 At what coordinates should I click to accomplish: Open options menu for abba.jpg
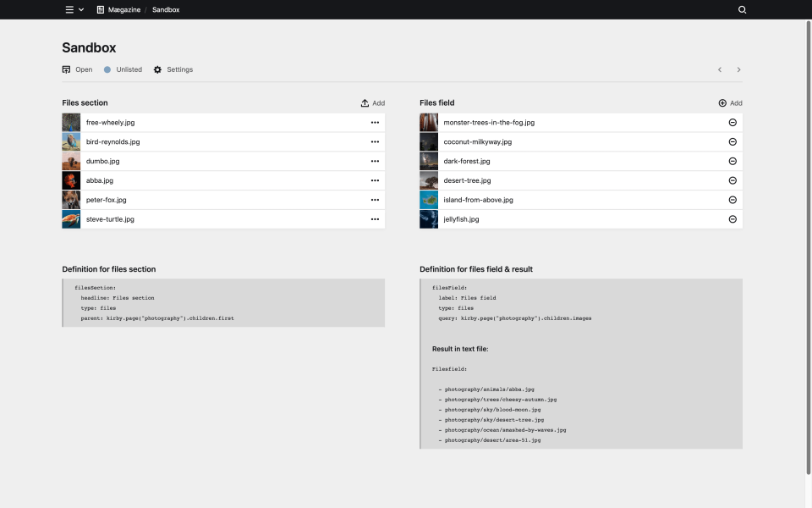(375, 180)
